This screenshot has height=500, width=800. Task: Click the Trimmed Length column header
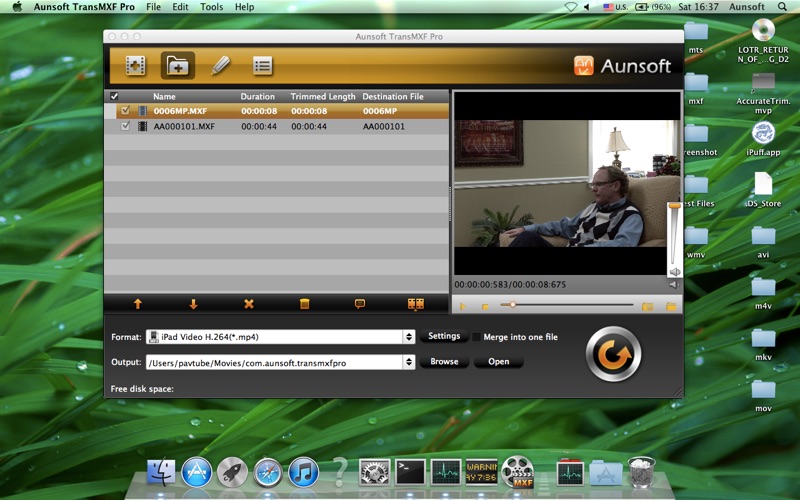pyautogui.click(x=323, y=96)
